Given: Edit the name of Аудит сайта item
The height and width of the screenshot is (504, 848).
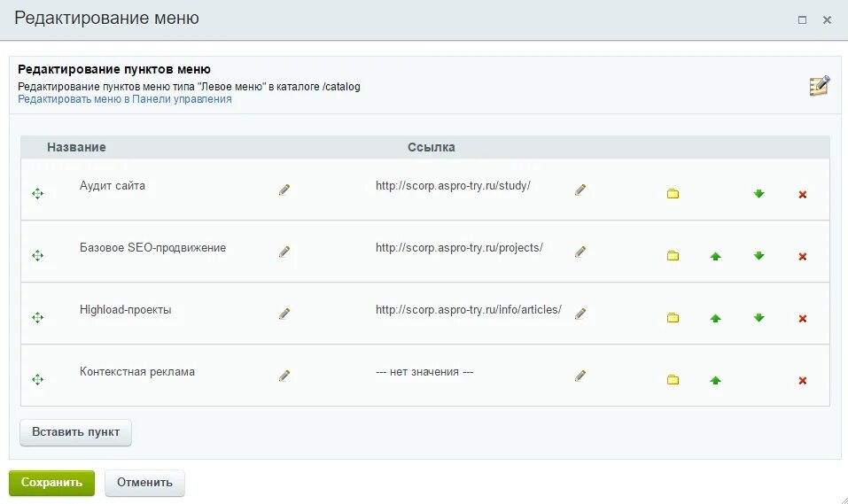Looking at the screenshot, I should pyautogui.click(x=284, y=190).
